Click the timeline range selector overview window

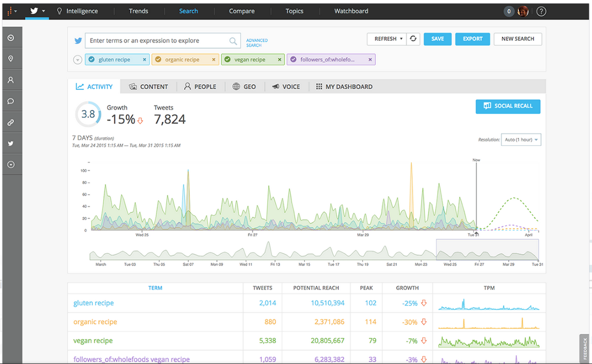tap(487, 250)
